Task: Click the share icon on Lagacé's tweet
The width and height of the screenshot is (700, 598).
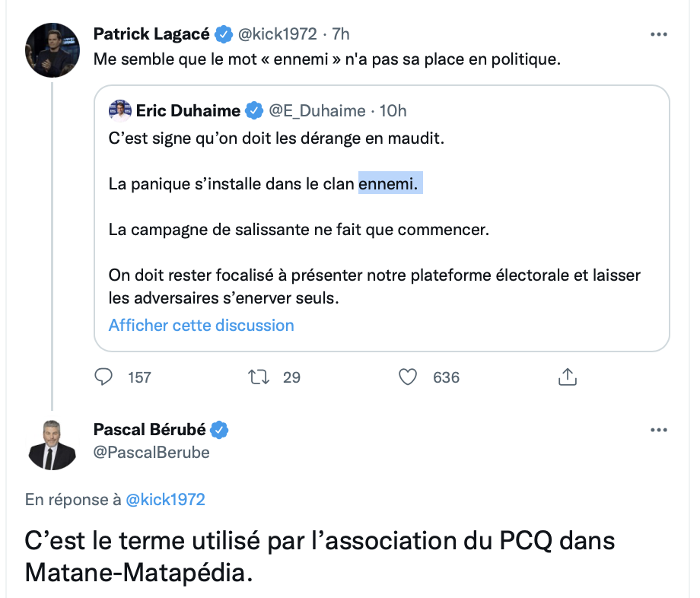Action: [566, 377]
